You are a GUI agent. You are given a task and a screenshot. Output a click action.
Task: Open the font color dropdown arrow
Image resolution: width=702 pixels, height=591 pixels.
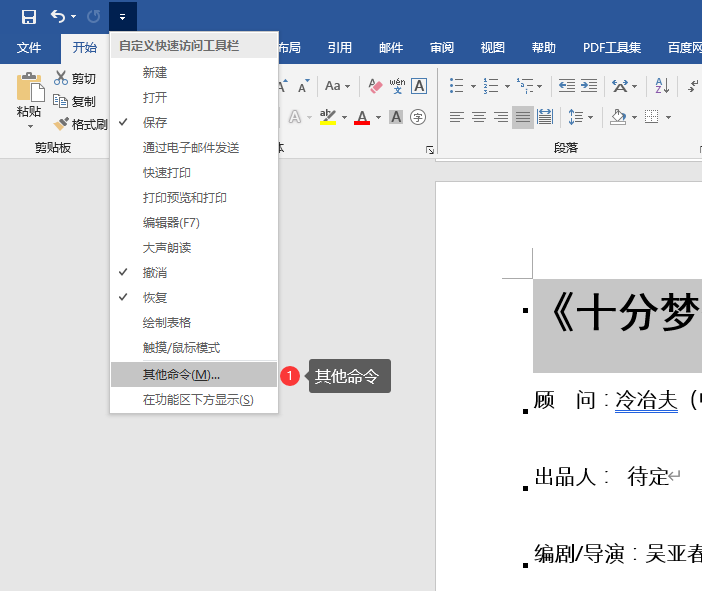(378, 117)
